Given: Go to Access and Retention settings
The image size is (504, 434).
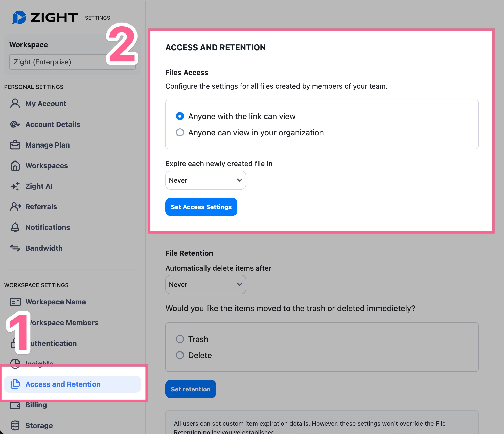Looking at the screenshot, I should click(x=63, y=384).
